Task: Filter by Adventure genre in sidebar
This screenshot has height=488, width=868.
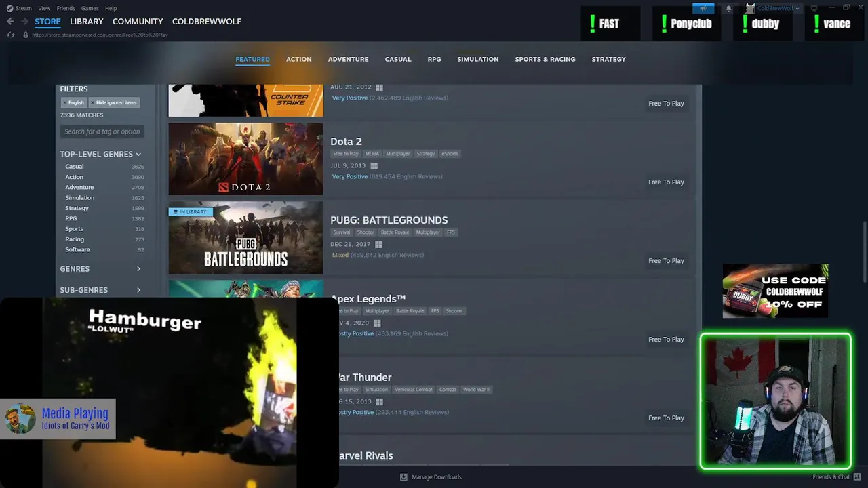Action: (x=79, y=187)
